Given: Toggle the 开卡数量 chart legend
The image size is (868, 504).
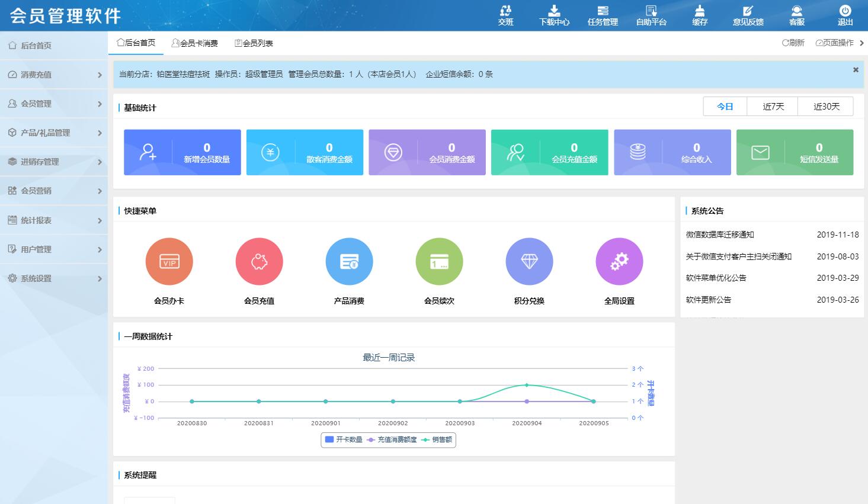Looking at the screenshot, I should pos(344,439).
